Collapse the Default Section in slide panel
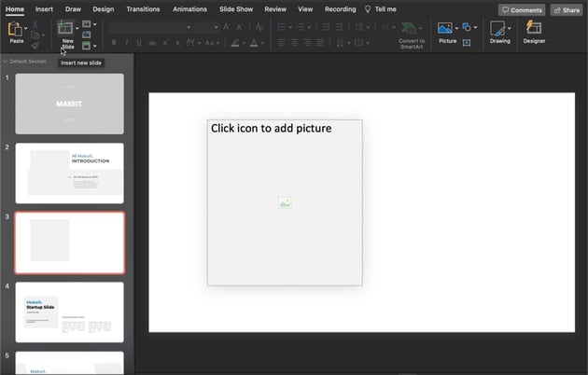588x375 pixels. point(5,61)
